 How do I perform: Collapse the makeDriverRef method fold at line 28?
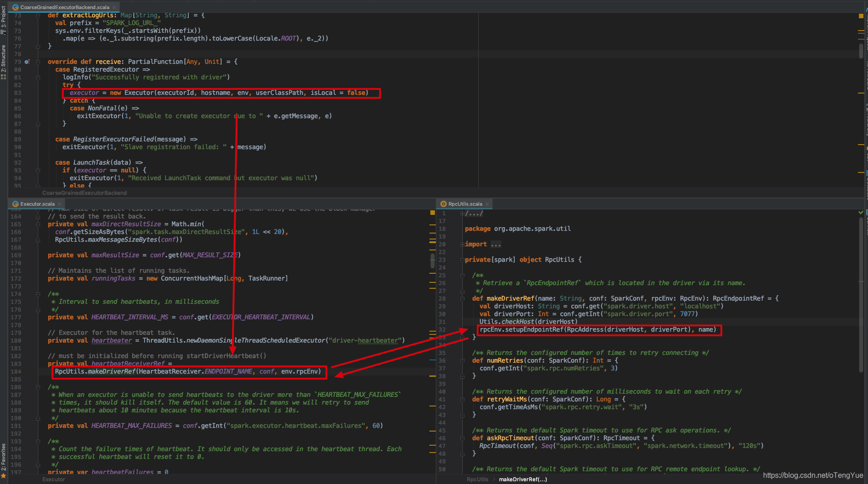pos(462,299)
